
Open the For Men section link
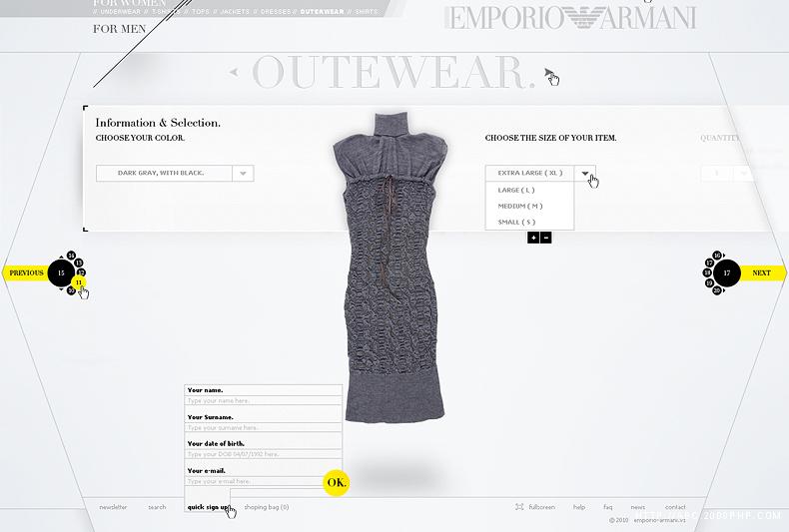click(119, 29)
